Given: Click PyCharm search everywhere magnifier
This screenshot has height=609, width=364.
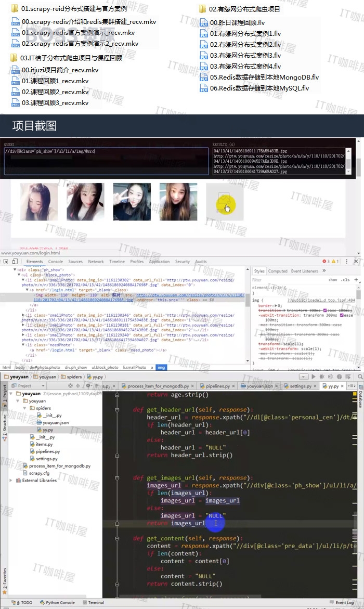Looking at the screenshot, I should point(360,377).
